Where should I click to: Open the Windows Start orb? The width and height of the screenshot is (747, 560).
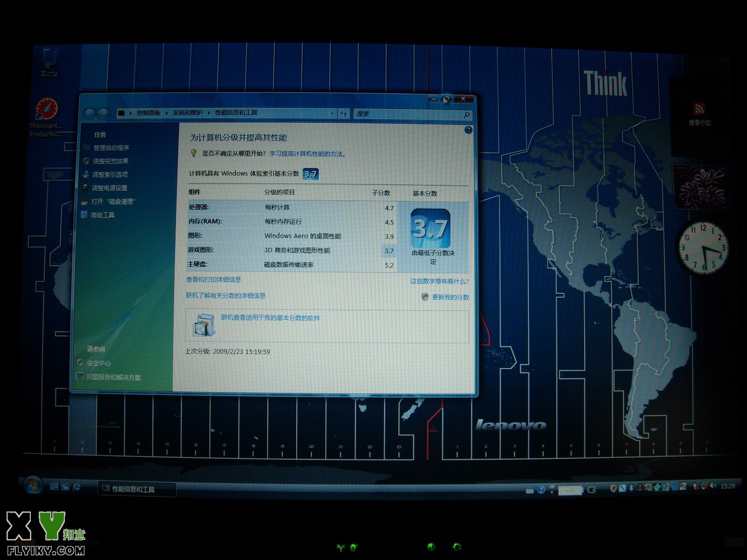pyautogui.click(x=33, y=485)
